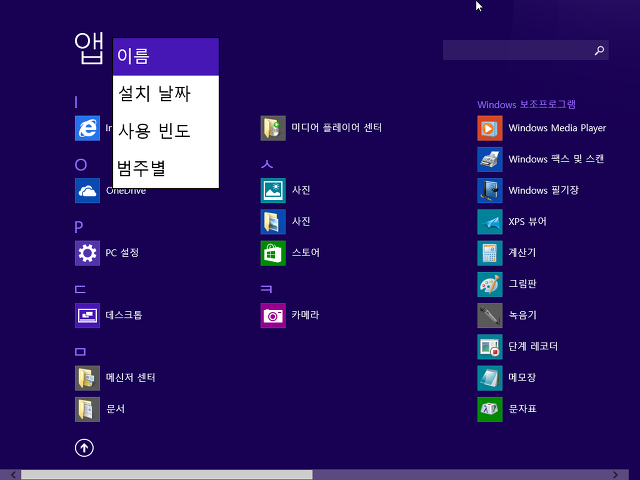Launch the green 스토어 icon
Screen dimensions: 640x480
[273, 253]
